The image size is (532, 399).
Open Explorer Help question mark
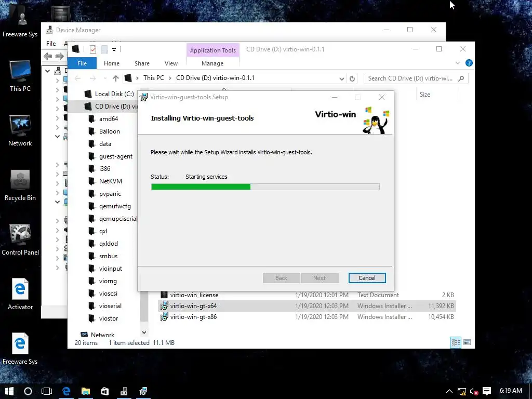tap(469, 63)
